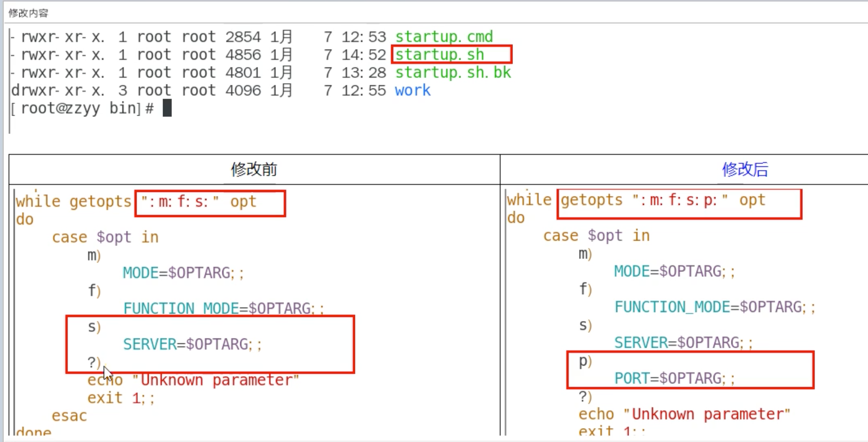Click 'MODE=$OPTARG;;' in the before column

[x=184, y=273]
